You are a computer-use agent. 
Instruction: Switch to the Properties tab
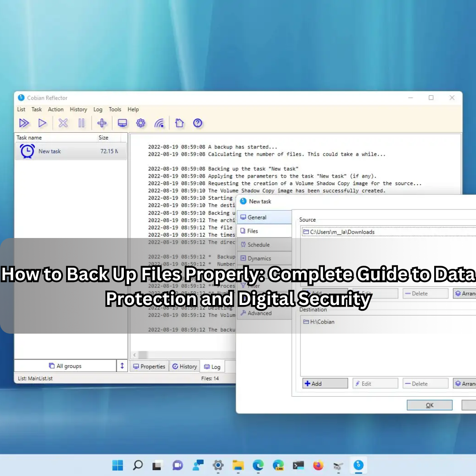149,366
